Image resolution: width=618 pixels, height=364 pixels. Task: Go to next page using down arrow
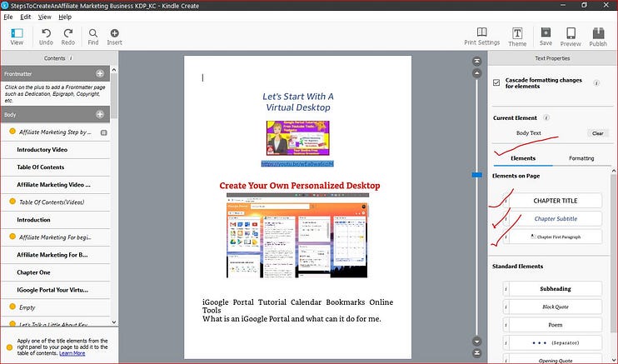click(x=476, y=342)
